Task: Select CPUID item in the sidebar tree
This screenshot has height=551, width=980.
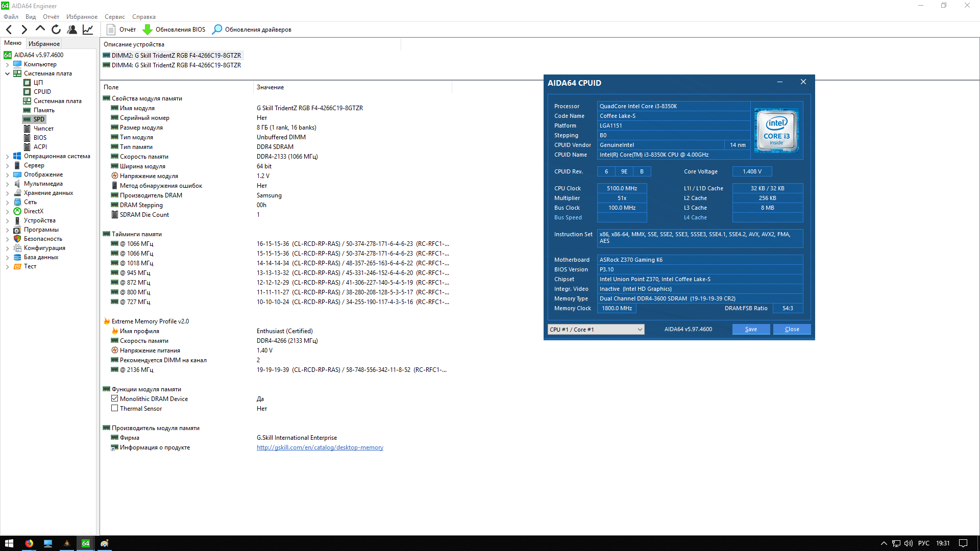Action: coord(42,92)
